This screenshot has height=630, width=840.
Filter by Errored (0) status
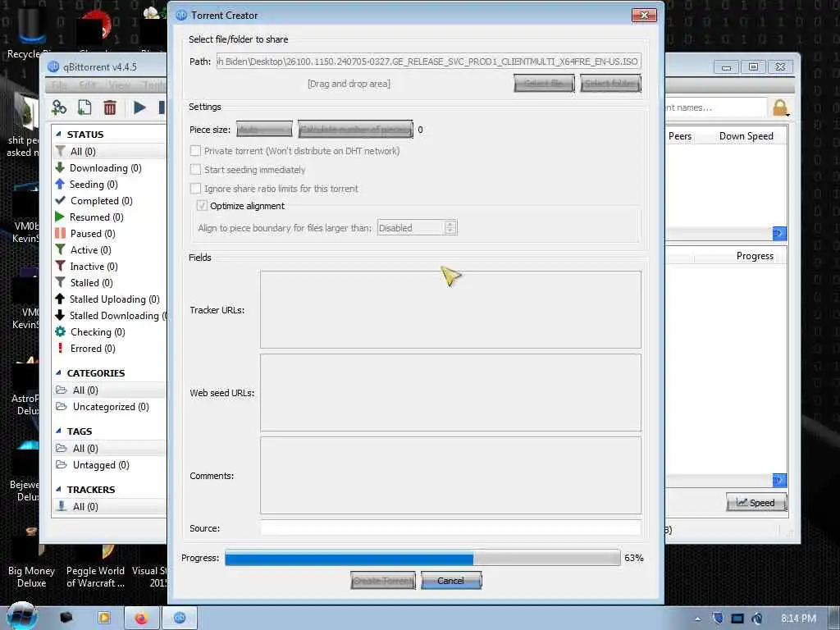tap(93, 349)
